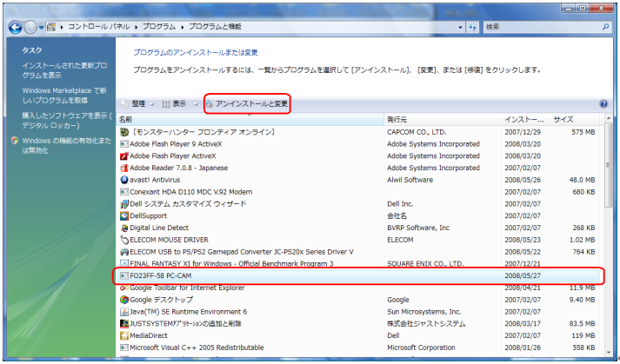The image size is (620, 364).
Task: Select the ELECOM MOUSE DRIVER icon
Action: pos(124,240)
